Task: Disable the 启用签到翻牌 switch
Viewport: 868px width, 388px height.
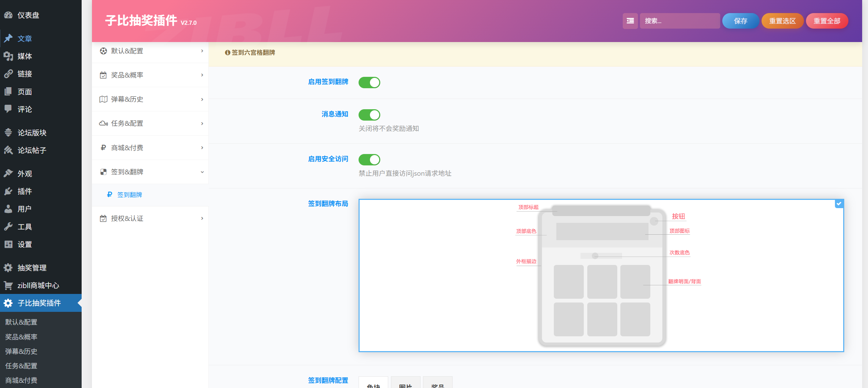Action: (x=369, y=82)
